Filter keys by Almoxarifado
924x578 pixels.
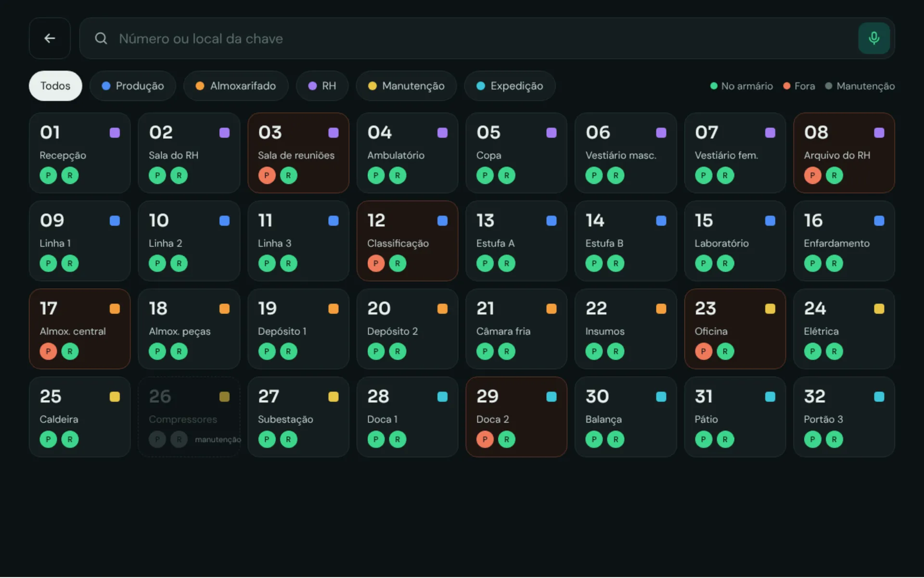236,86
